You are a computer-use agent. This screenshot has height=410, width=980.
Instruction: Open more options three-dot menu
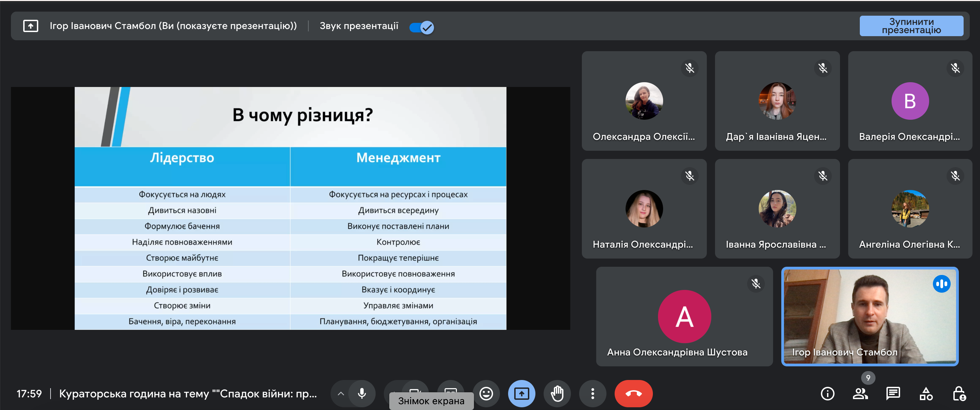[x=592, y=393]
